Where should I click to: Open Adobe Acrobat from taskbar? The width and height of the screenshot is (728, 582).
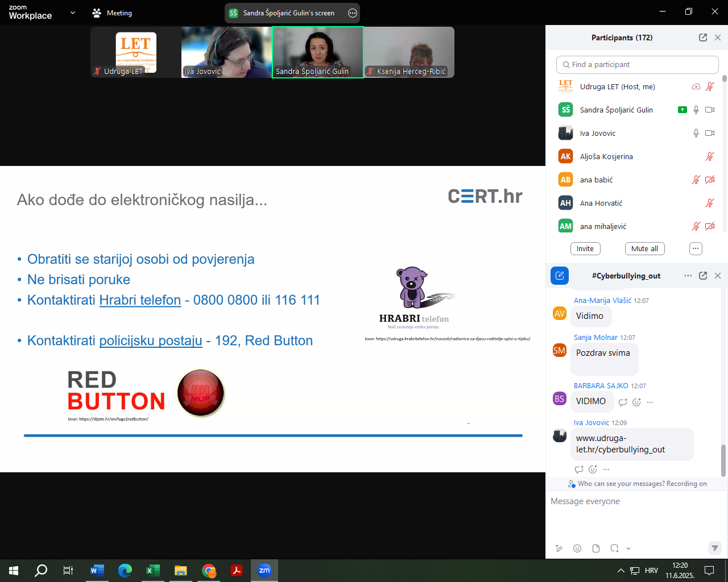[237, 571]
